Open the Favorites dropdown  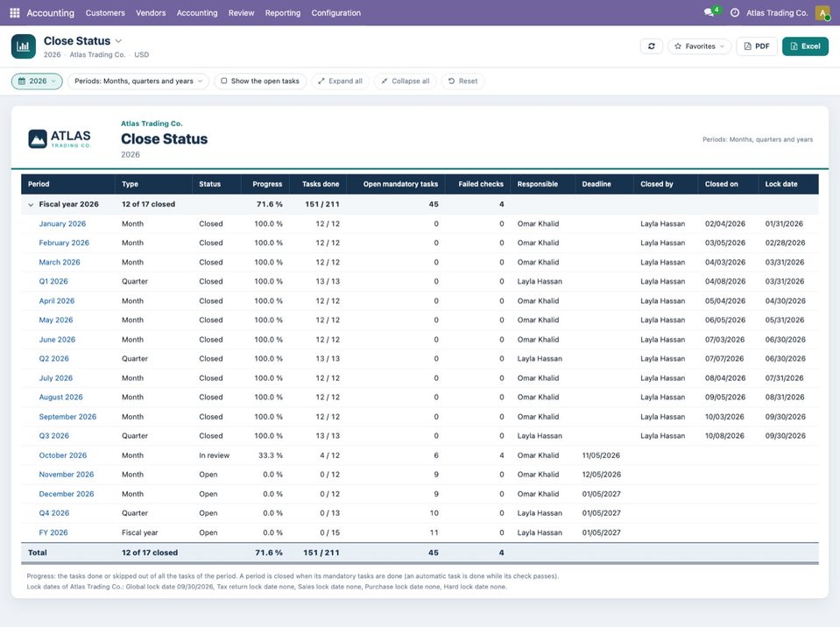(699, 46)
